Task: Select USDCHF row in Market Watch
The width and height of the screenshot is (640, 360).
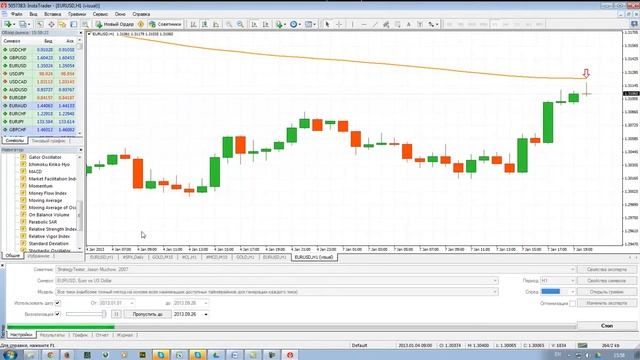Action: click(x=40, y=50)
